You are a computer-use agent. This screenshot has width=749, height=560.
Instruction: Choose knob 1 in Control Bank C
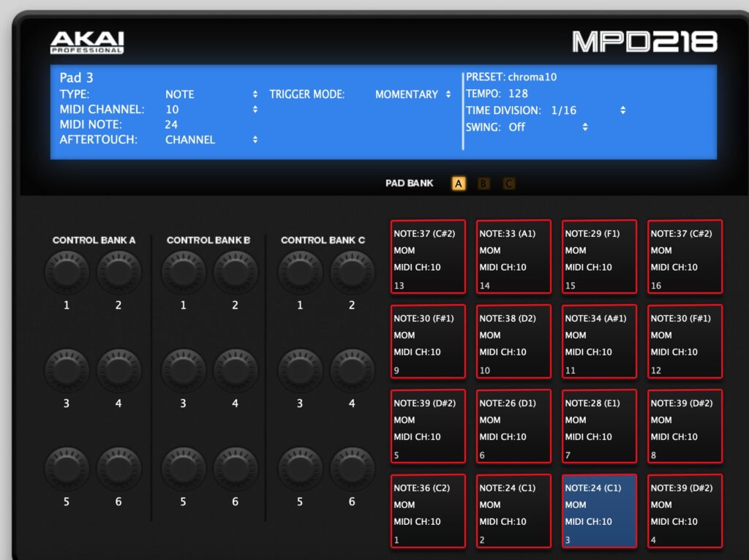pyautogui.click(x=300, y=273)
